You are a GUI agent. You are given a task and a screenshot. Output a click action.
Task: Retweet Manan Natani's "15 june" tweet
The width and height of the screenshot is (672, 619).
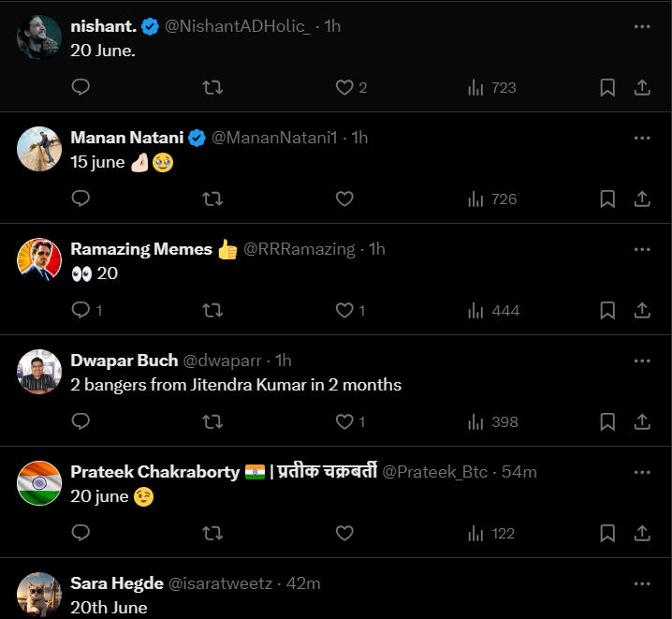(212, 199)
